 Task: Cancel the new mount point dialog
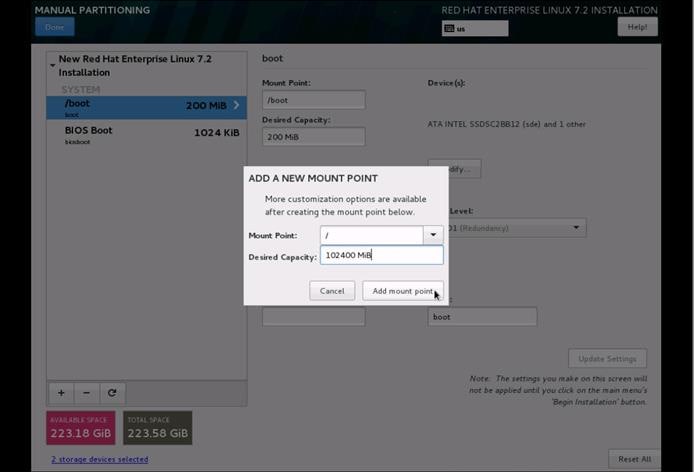(x=332, y=291)
